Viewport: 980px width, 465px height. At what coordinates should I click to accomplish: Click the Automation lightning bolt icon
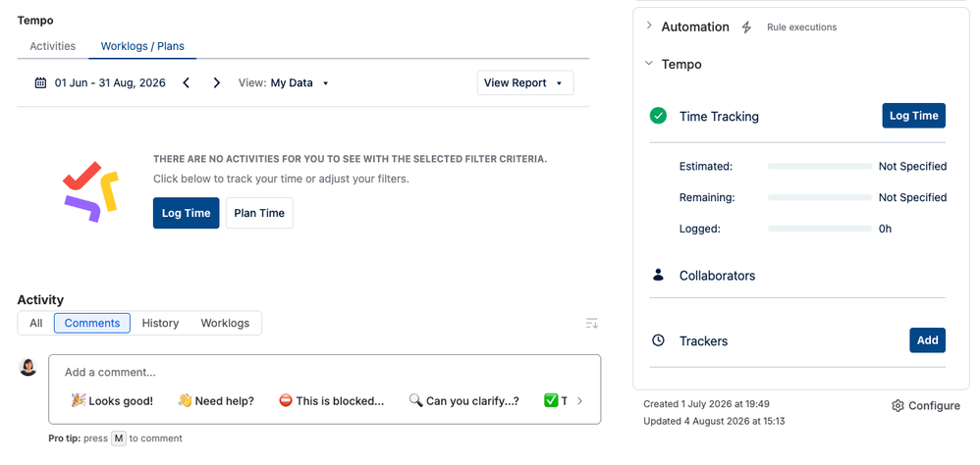pyautogui.click(x=746, y=27)
